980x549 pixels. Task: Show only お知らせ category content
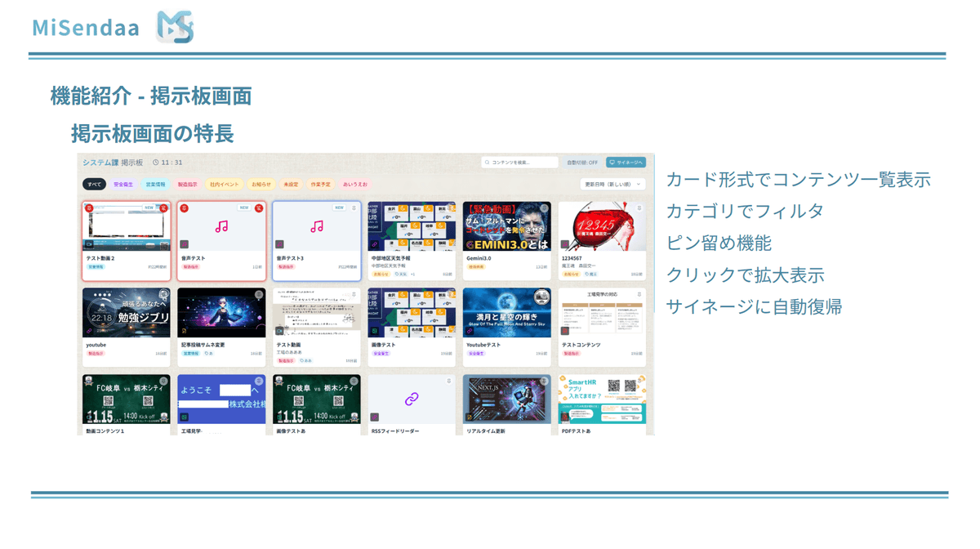click(x=261, y=185)
